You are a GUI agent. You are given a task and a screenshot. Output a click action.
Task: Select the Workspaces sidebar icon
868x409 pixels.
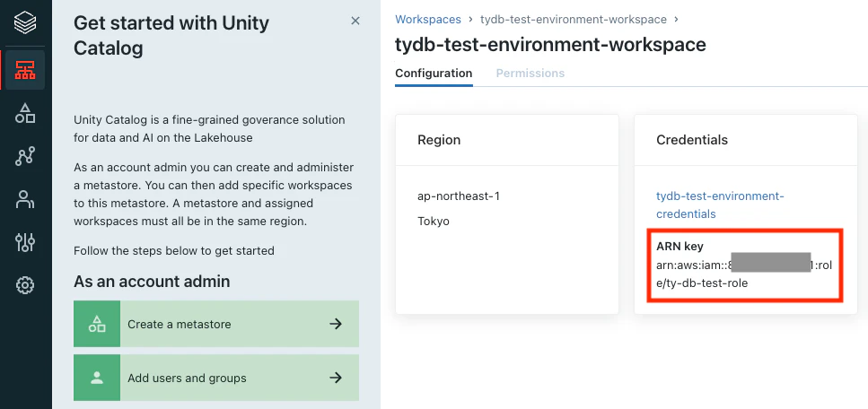tap(25, 70)
